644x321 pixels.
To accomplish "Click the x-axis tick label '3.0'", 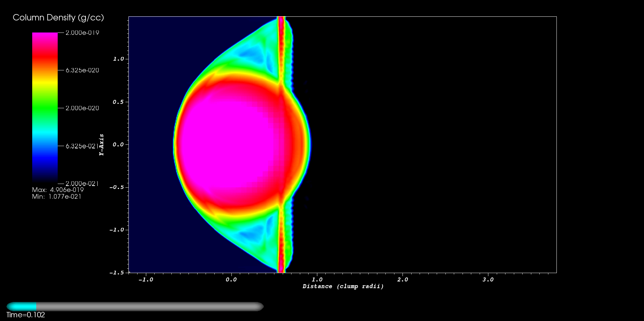I will point(488,279).
